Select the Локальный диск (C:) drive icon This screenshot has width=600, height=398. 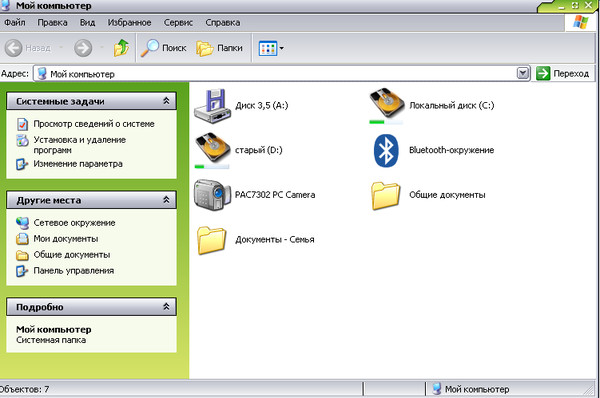[386, 103]
